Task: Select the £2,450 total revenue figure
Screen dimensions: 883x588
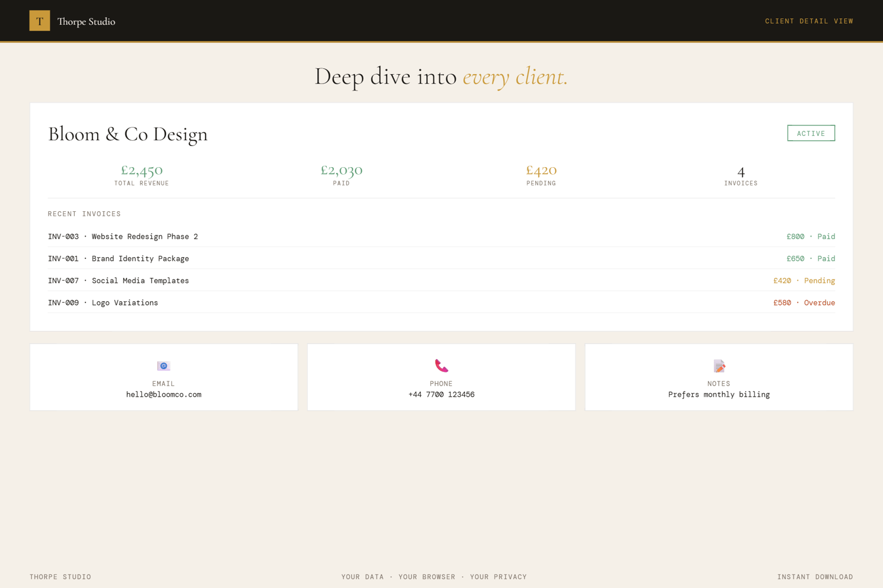Action: click(142, 170)
